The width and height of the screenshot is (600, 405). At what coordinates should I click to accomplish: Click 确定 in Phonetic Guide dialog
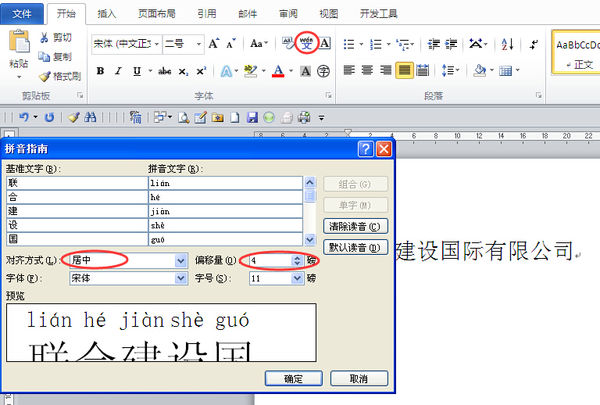(293, 379)
